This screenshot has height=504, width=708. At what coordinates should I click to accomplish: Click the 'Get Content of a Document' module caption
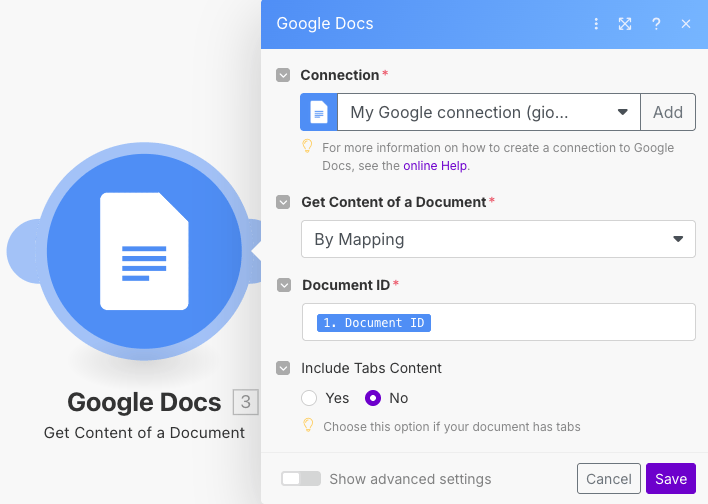click(x=144, y=433)
